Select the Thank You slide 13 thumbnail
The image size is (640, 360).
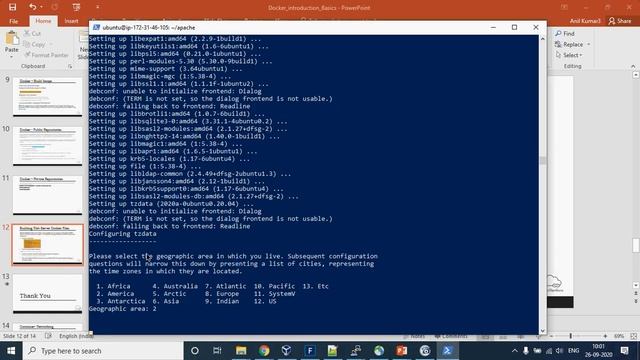click(x=47, y=293)
